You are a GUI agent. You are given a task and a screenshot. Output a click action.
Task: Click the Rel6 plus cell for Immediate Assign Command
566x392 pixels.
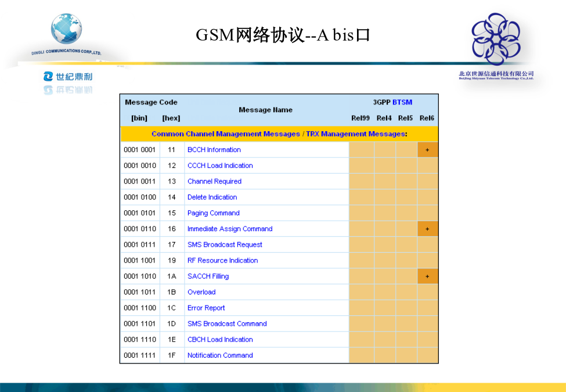tap(427, 229)
